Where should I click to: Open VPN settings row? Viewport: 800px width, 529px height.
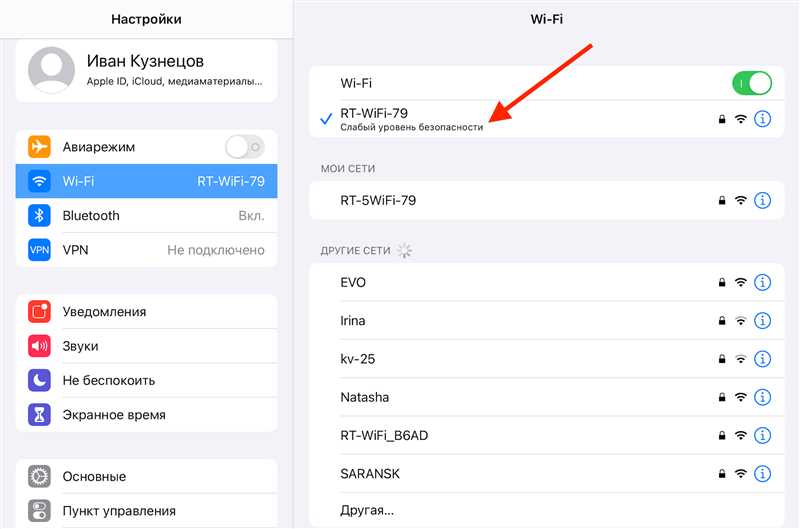[146, 250]
